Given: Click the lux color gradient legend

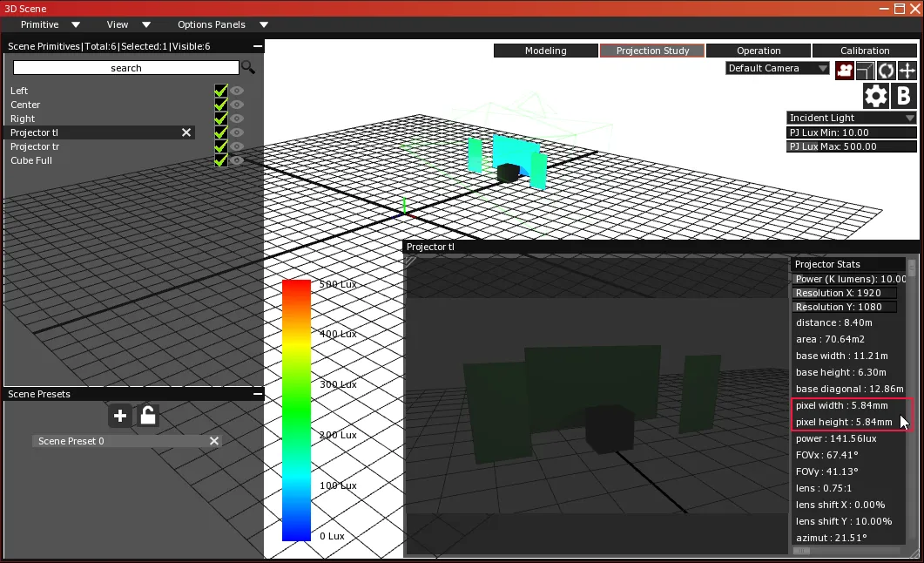Looking at the screenshot, I should pos(296,410).
